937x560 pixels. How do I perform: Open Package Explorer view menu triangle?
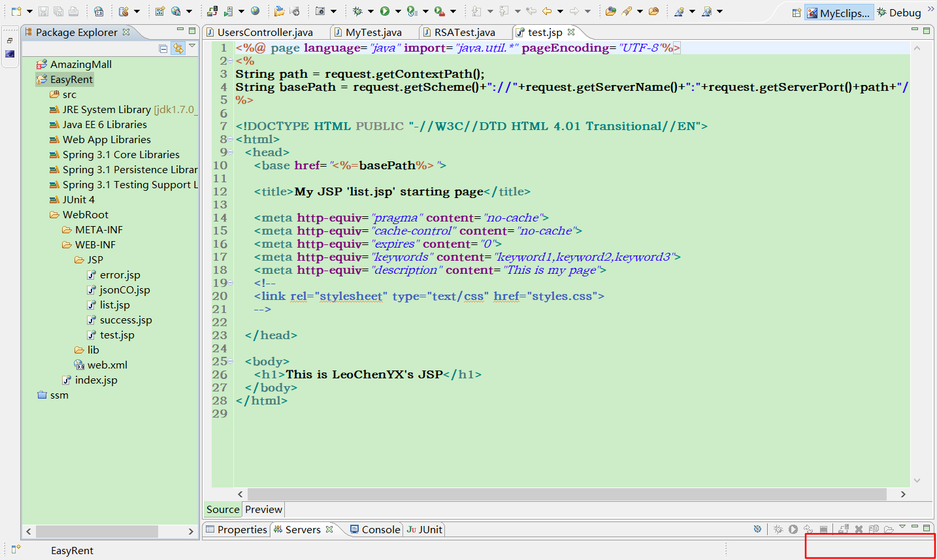point(192,46)
